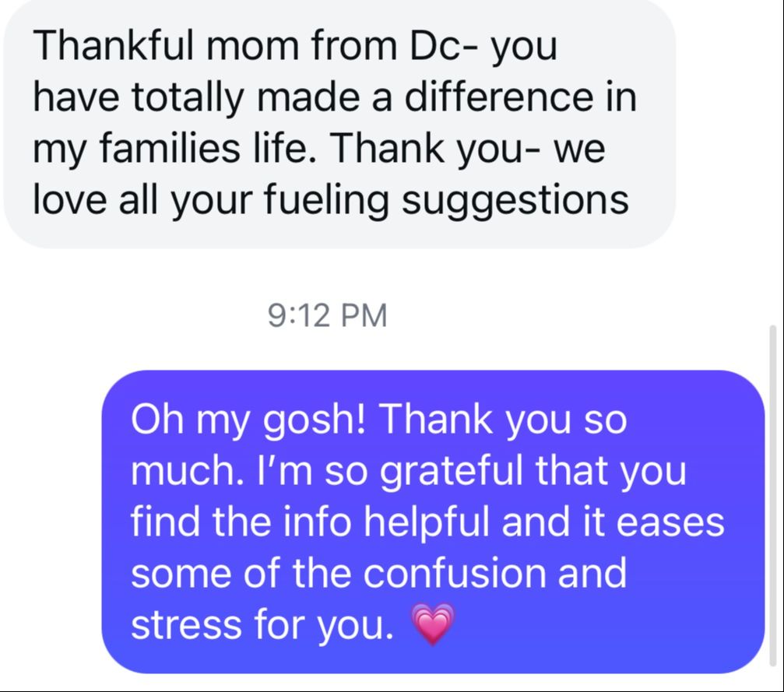Viewport: 784px width, 692px height.
Task: Click the line 'some of the confusion and'
Action: point(379,574)
